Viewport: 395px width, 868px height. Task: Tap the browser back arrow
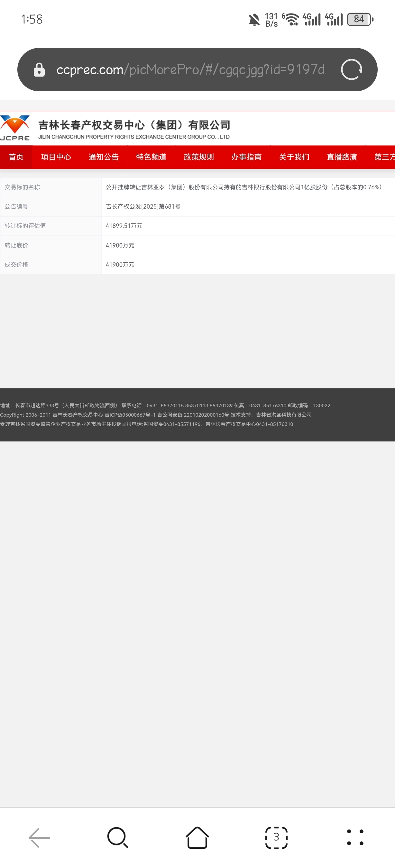coord(40,838)
